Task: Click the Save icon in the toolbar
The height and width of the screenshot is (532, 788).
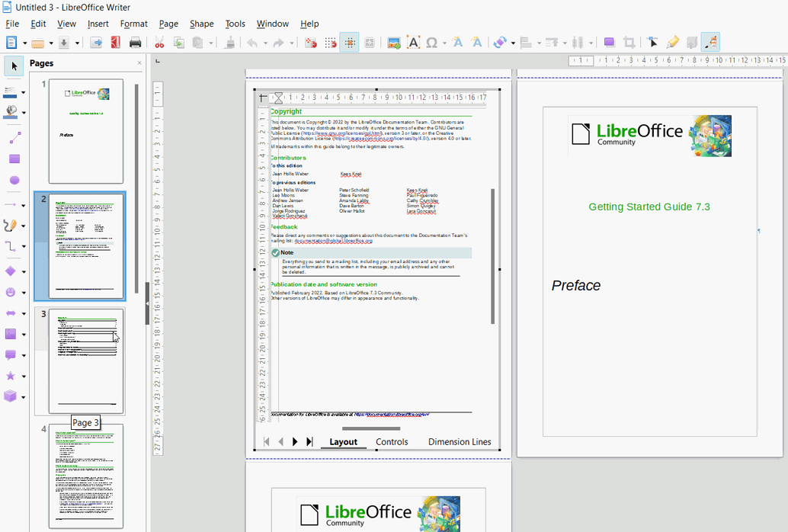Action: click(x=64, y=43)
